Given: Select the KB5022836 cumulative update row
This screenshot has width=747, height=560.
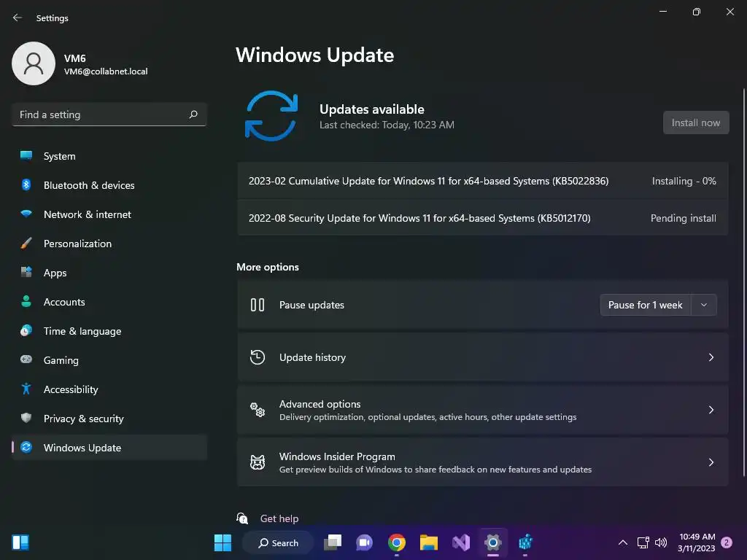Looking at the screenshot, I should 483,181.
